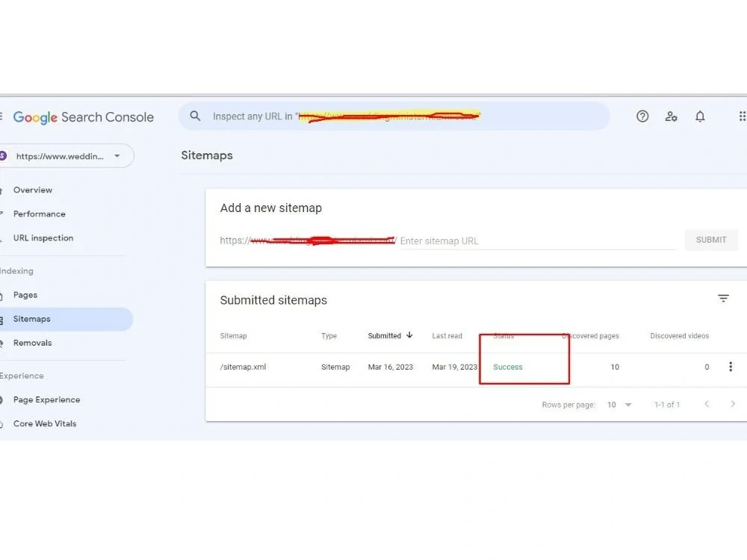Select Sitemaps in the sidebar
The height and width of the screenshot is (560, 747).
point(66,319)
